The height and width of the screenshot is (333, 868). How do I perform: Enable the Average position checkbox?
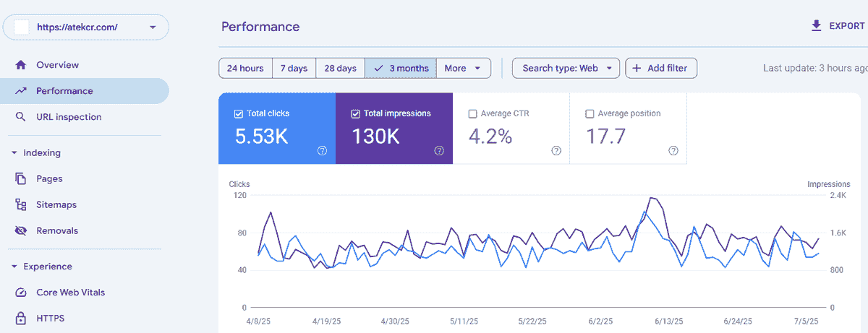tap(590, 113)
